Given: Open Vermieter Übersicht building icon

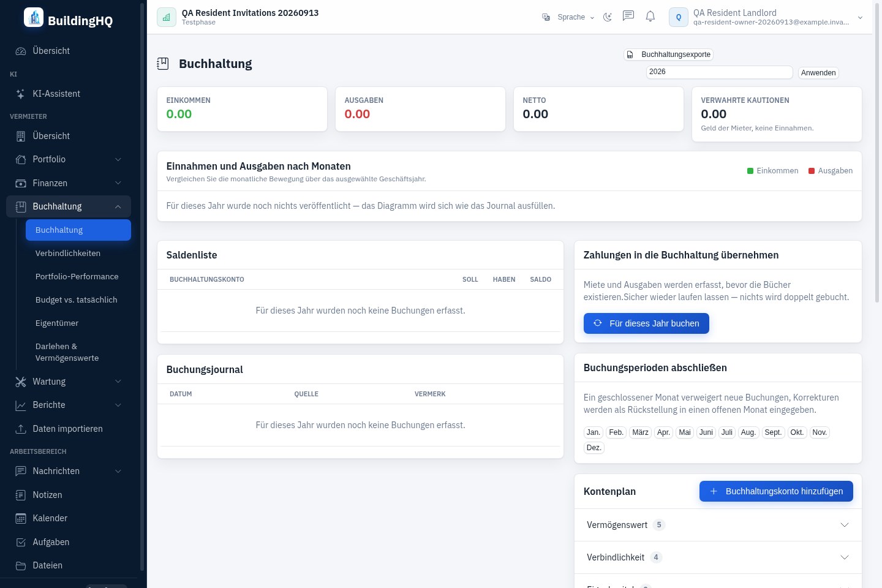Looking at the screenshot, I should (x=21, y=136).
